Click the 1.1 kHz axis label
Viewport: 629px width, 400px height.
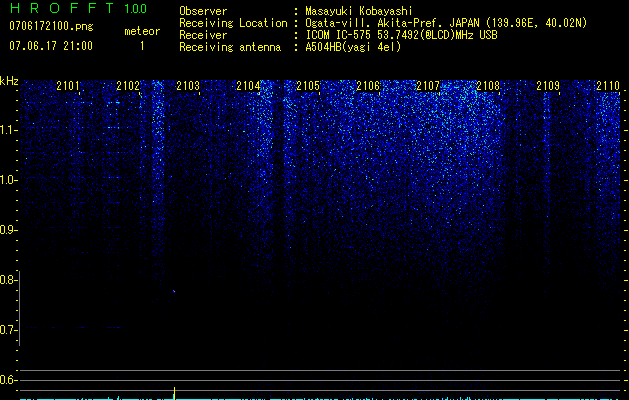(x=7, y=130)
